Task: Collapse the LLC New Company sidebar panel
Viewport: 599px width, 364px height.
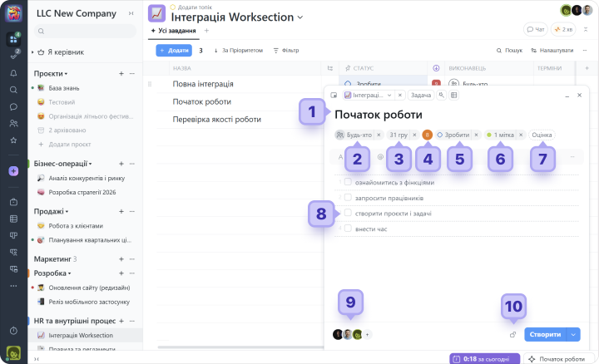Action: 131,13
